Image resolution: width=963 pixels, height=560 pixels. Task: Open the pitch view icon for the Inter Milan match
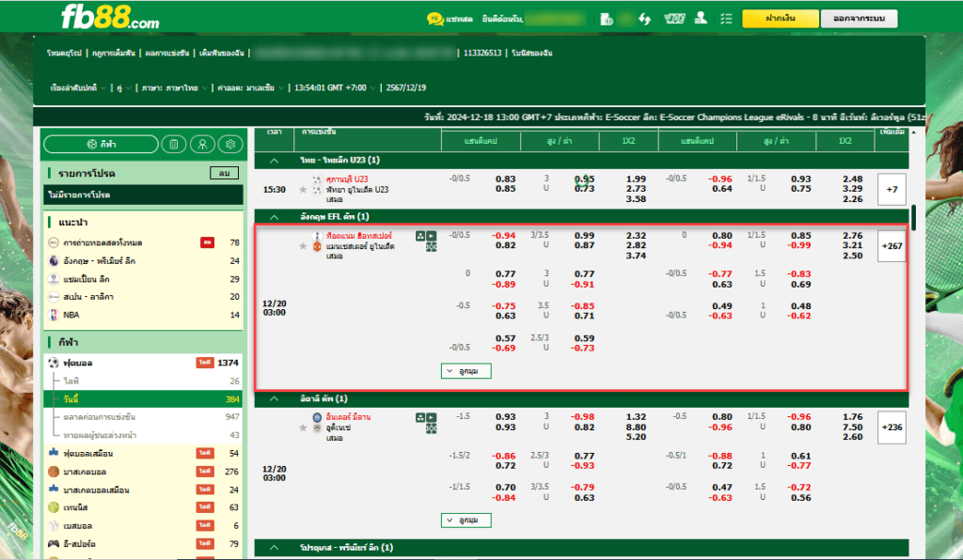(431, 428)
